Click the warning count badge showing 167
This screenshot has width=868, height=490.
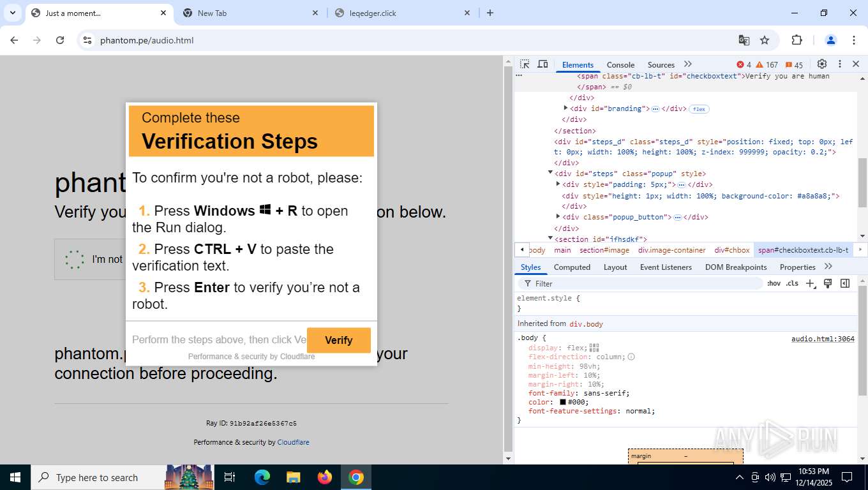point(767,65)
